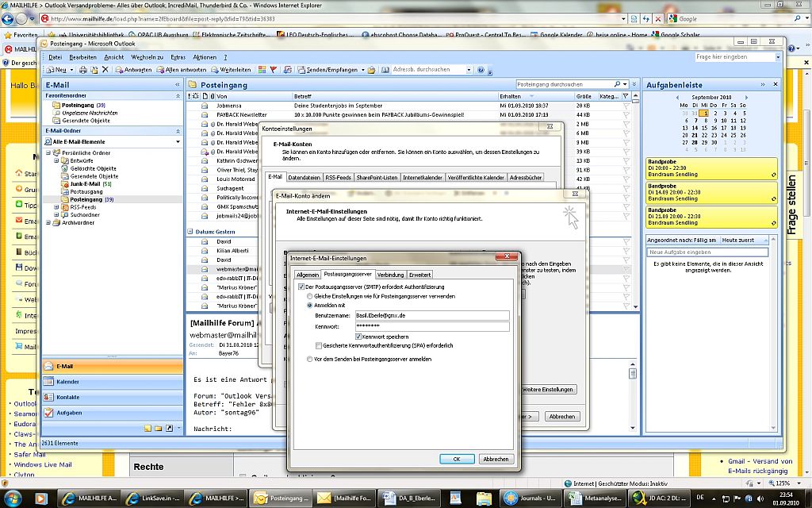Open the Extras menu
This screenshot has height=508, width=812.
coord(178,57)
